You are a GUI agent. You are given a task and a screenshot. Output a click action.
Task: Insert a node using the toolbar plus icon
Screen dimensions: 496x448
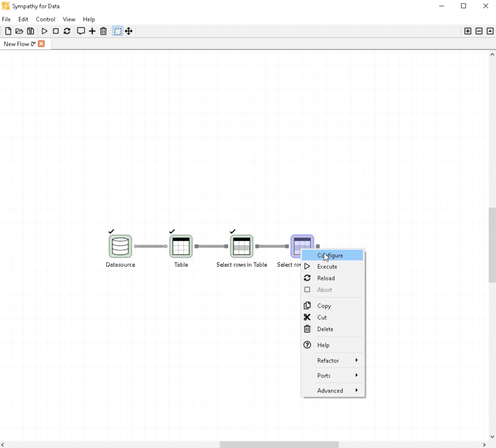tap(92, 31)
